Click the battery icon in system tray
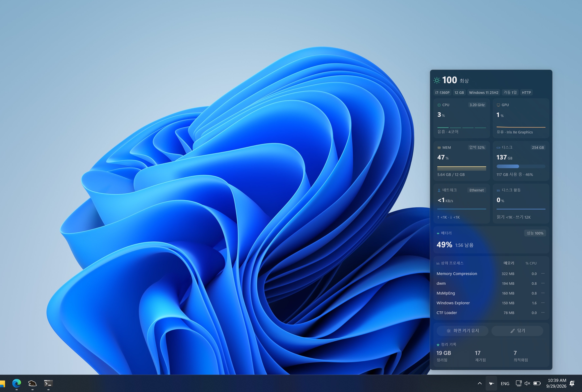Viewport: 582px width, 392px height. (537, 383)
